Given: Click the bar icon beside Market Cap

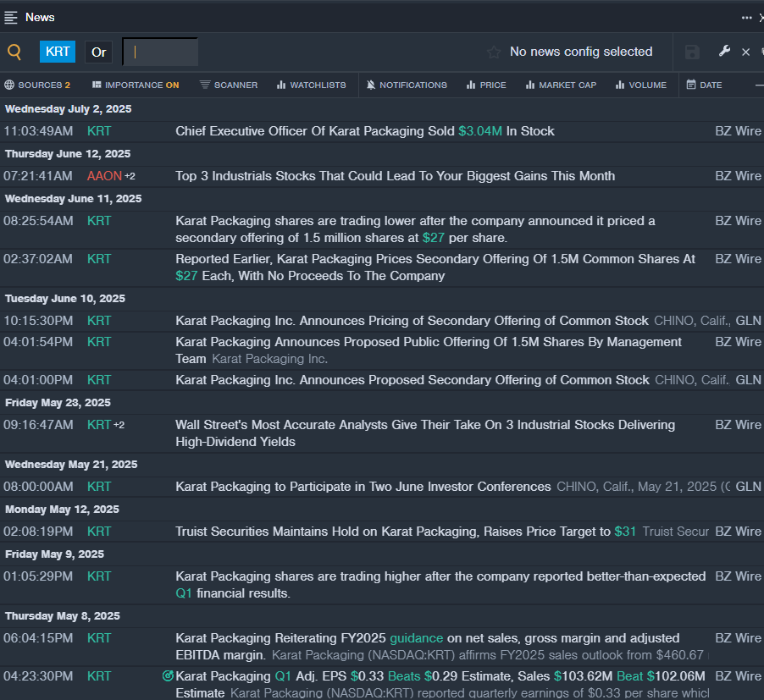Looking at the screenshot, I should pos(530,85).
